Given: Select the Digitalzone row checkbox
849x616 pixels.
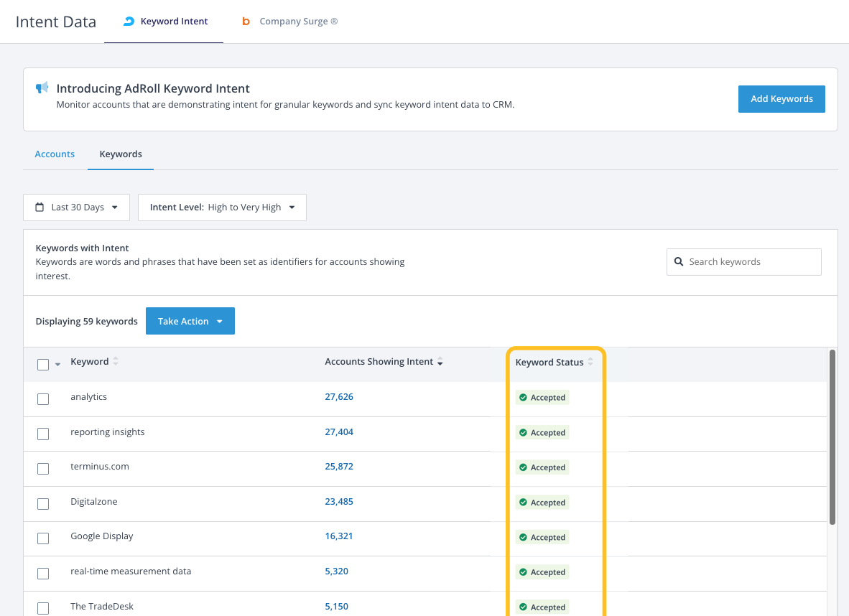Looking at the screenshot, I should [43, 504].
